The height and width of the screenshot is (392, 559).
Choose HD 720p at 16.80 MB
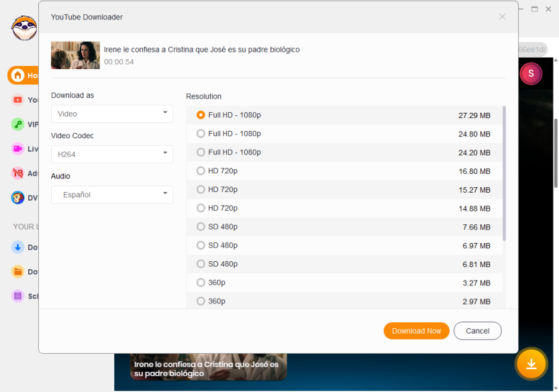pyautogui.click(x=201, y=171)
